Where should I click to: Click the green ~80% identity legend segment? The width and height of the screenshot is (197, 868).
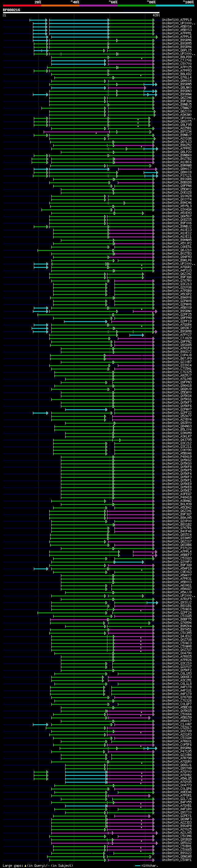(137, 6)
